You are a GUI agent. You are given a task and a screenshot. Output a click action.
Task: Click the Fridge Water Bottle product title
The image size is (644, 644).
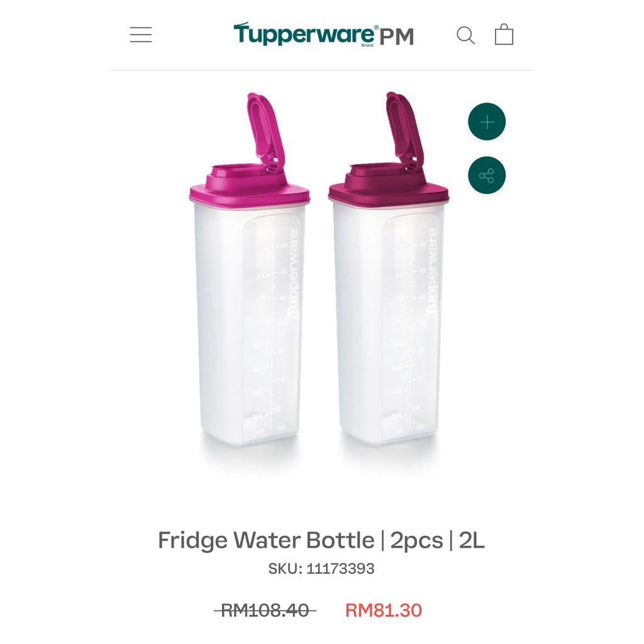pos(321,540)
